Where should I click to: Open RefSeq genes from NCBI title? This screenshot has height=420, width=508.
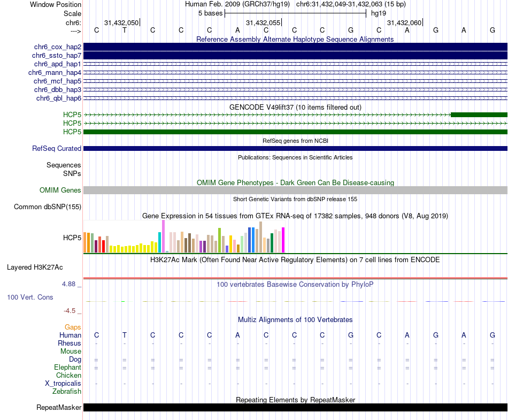click(296, 141)
